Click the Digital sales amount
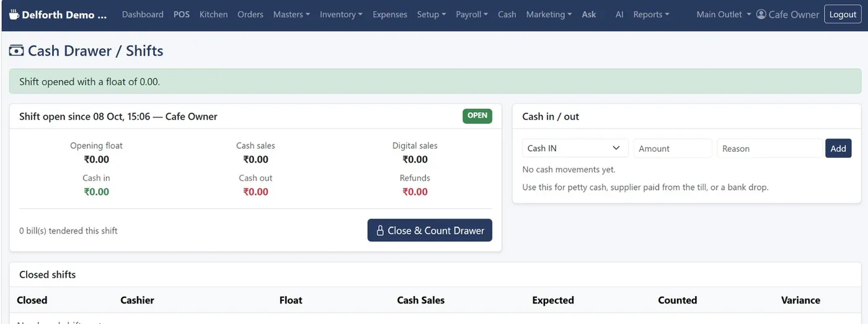 pos(415,159)
